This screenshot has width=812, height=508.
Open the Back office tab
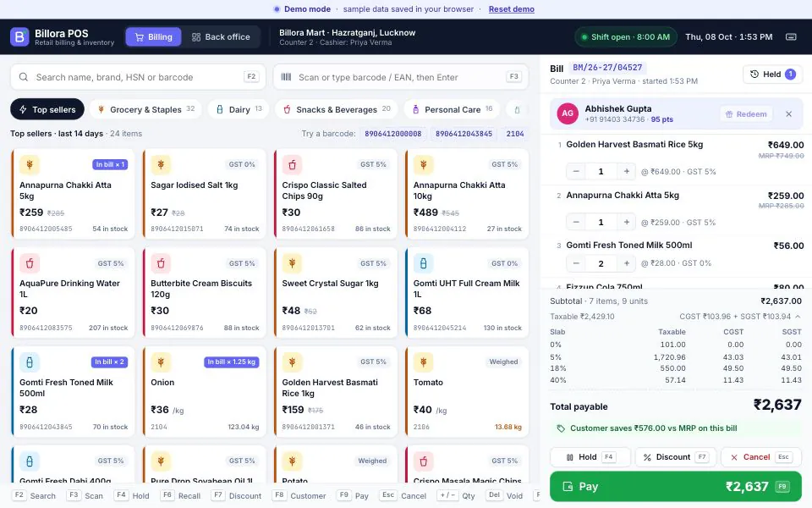click(221, 36)
